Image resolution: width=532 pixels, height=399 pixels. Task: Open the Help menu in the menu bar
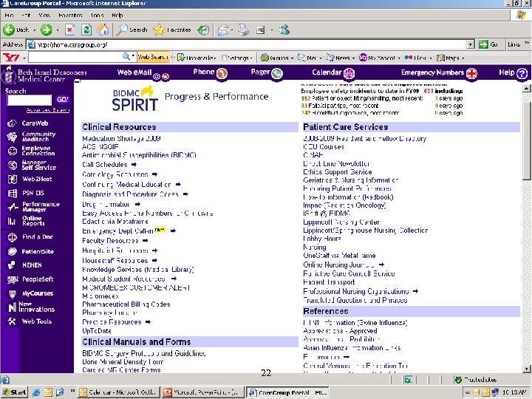117,16
